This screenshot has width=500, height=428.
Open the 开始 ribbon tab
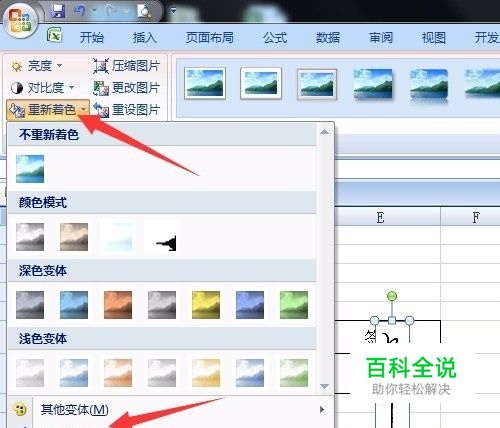click(x=92, y=38)
